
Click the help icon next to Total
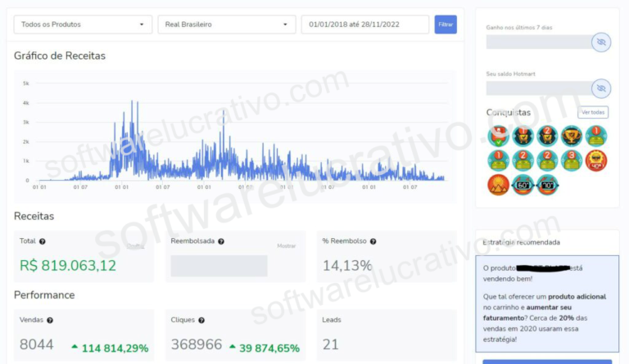pyautogui.click(x=43, y=241)
